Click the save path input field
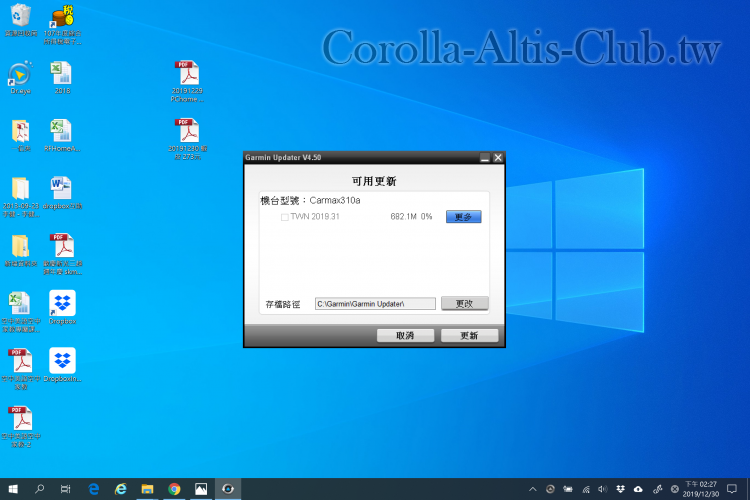This screenshot has height=500, width=750. click(x=375, y=303)
